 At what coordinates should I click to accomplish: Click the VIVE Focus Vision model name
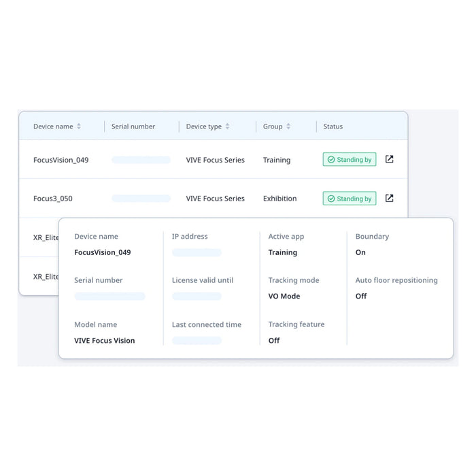tap(105, 340)
